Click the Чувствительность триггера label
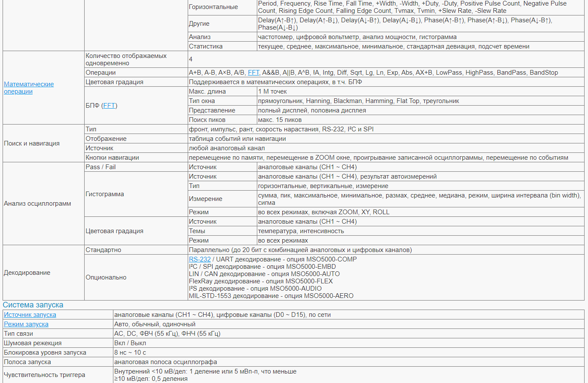The height and width of the screenshot is (383, 588). 44,375
